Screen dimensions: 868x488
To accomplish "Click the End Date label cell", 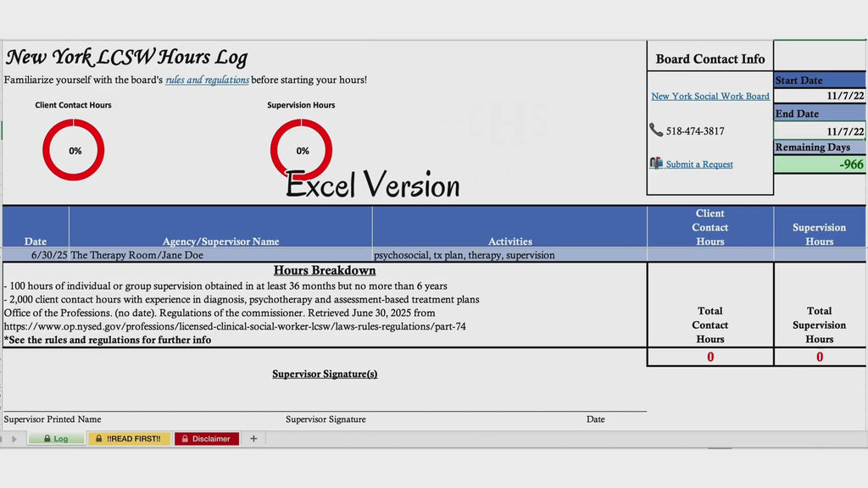I will [x=820, y=114].
